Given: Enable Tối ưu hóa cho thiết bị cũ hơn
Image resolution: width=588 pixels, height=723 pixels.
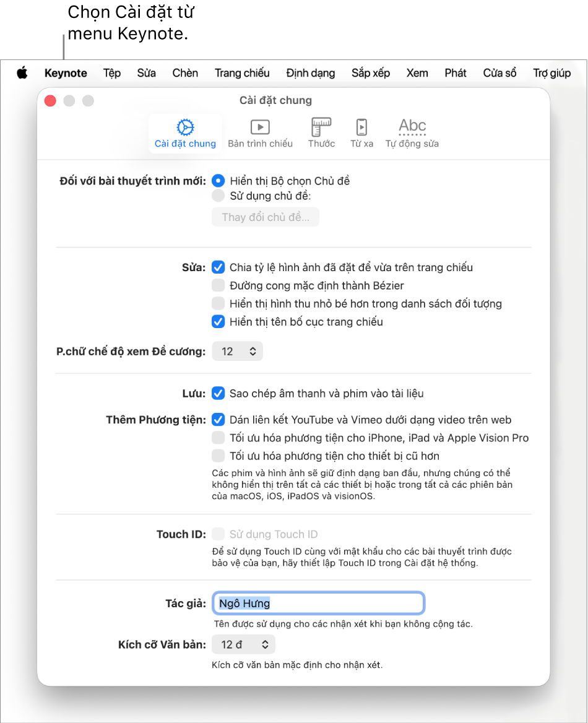Looking at the screenshot, I should (x=218, y=456).
